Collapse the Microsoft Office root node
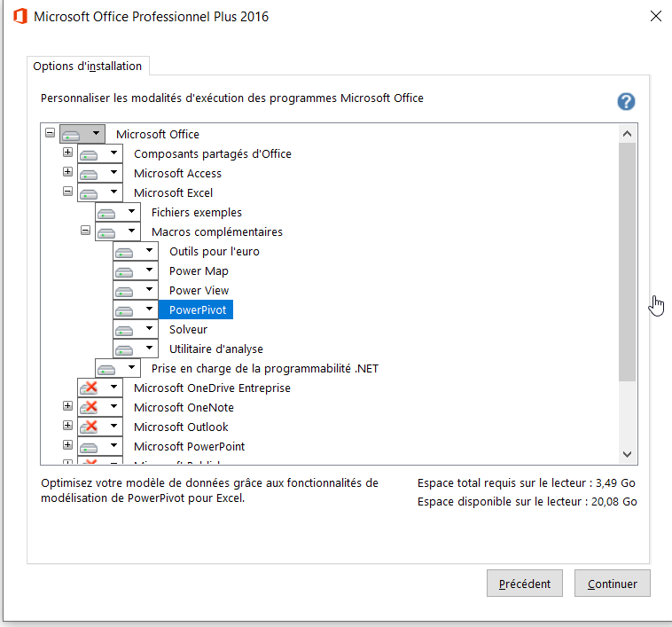The height and width of the screenshot is (627, 672). pyautogui.click(x=51, y=132)
